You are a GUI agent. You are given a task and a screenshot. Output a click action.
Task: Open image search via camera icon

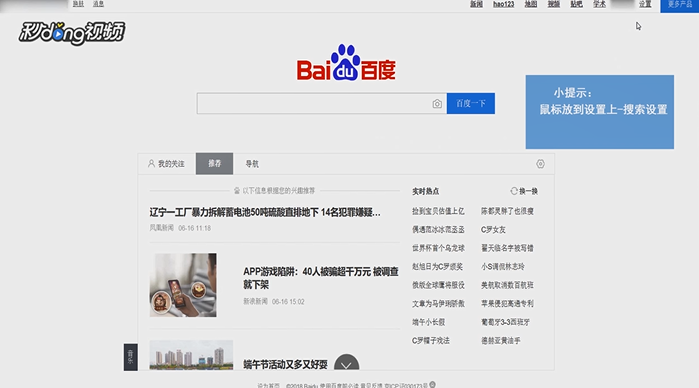437,104
